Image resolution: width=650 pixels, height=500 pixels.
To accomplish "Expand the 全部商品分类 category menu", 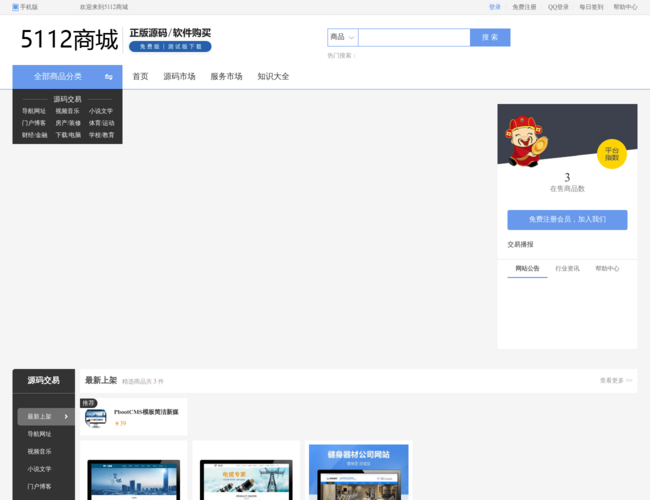I will coord(58,77).
